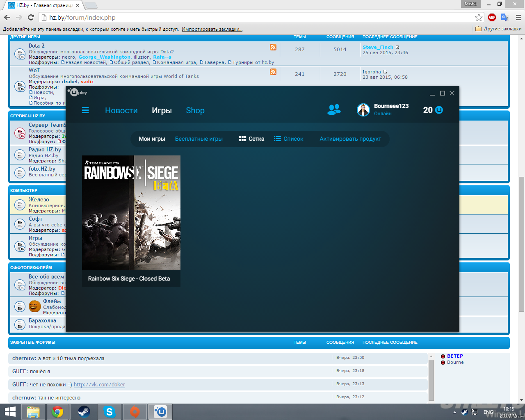Open vk.com/doker link in chat
The image size is (525, 420).
(99, 384)
